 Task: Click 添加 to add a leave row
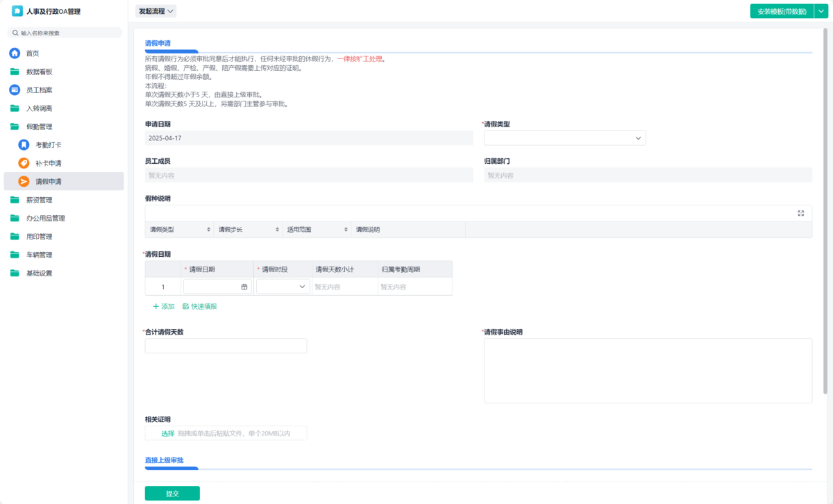pos(164,306)
